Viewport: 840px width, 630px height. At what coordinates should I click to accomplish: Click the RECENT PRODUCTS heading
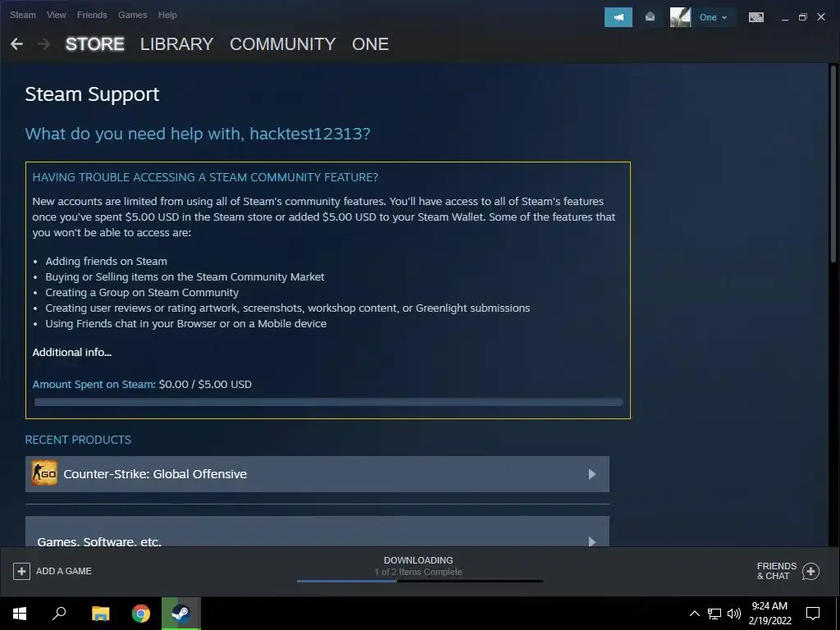(78, 440)
